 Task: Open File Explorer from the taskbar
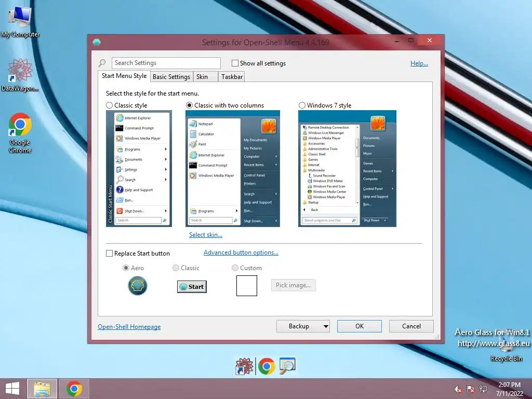point(42,389)
